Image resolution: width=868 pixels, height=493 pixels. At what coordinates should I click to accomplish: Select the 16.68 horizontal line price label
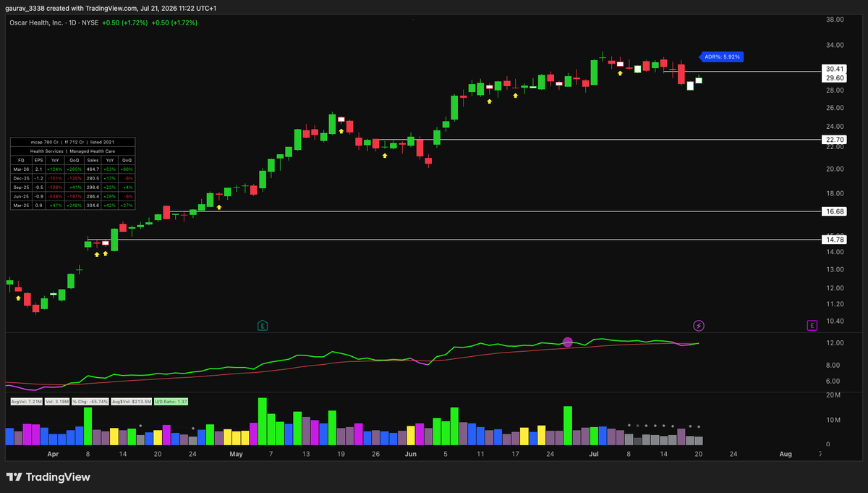[x=834, y=211]
